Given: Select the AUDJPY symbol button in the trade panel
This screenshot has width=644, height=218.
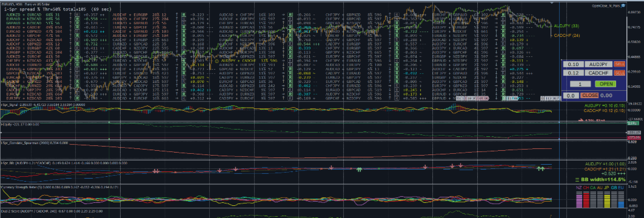Looking at the screenshot, I should pos(598,64).
